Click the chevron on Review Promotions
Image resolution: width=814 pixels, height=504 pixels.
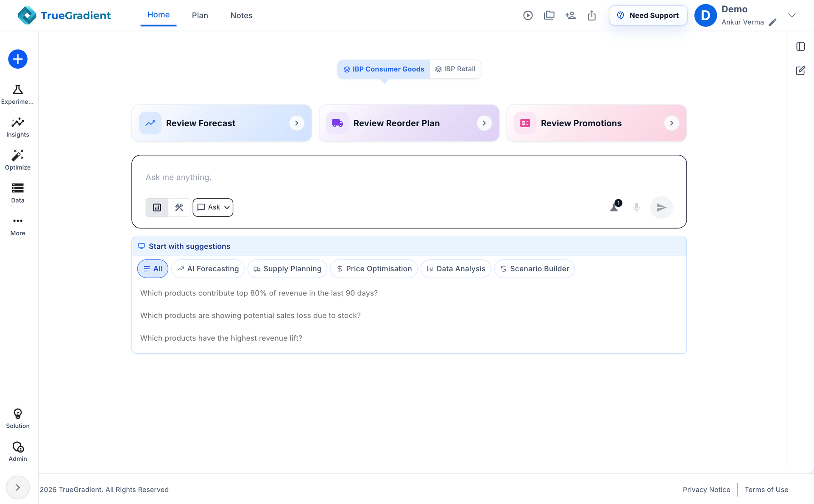[672, 123]
